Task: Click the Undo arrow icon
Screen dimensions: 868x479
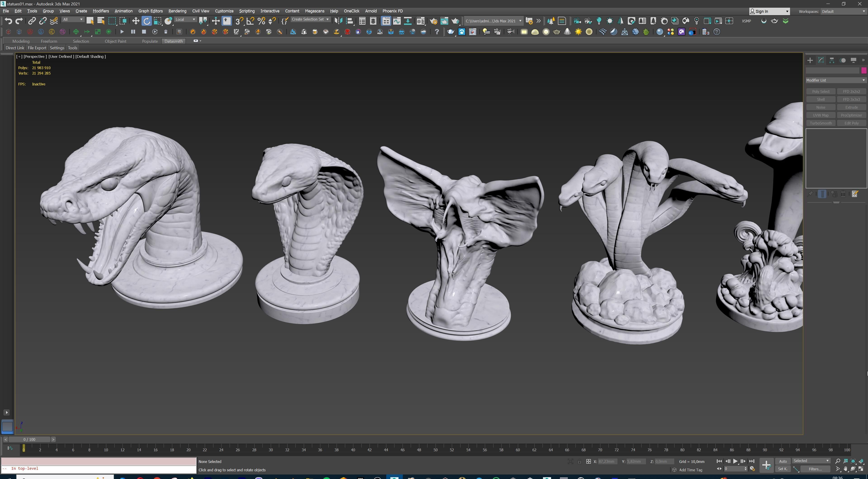Action: [8, 21]
